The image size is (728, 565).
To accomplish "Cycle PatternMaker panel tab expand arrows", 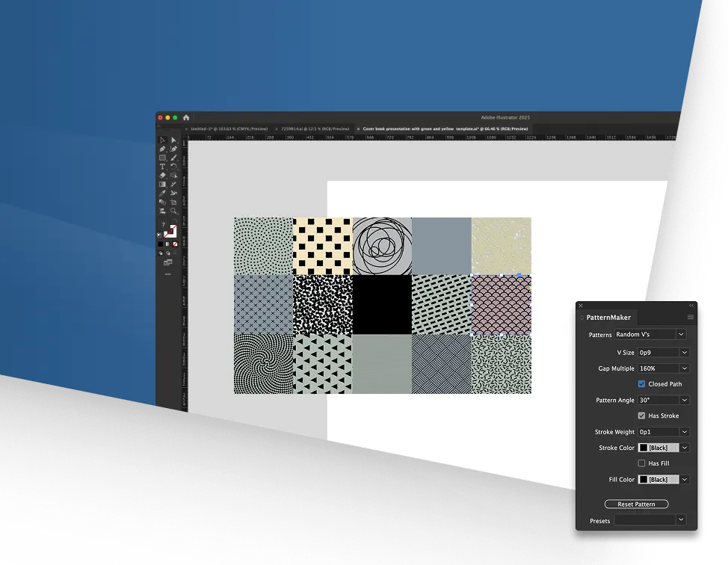I will coord(582,318).
